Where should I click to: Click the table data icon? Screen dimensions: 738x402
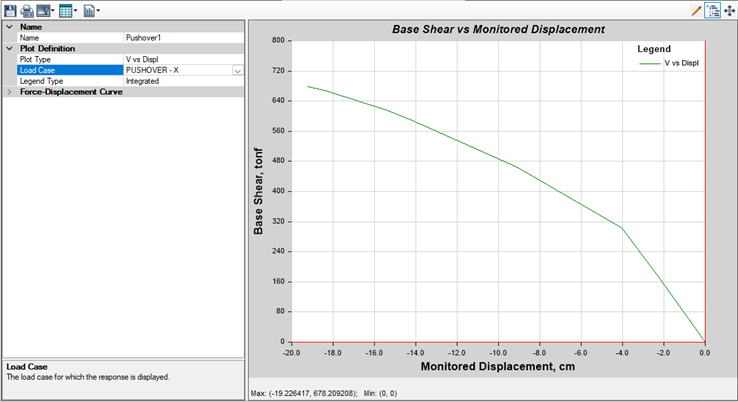tap(66, 11)
